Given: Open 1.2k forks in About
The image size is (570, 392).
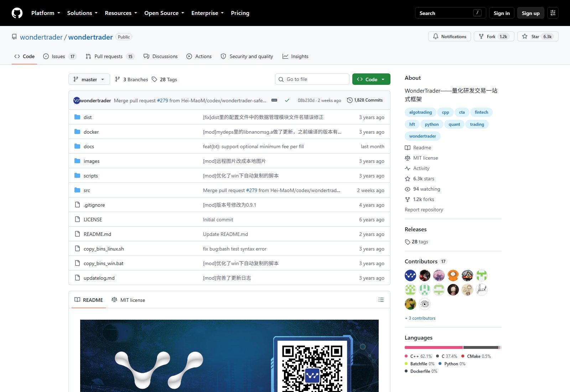Looking at the screenshot, I should 420,199.
